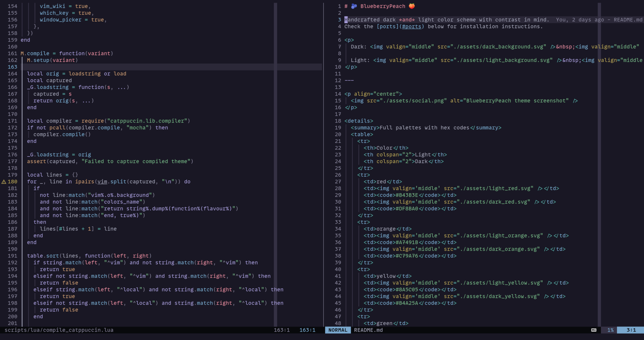This screenshot has width=644, height=340.
Task: Click the 'Color' table header text
Action: click(384, 148)
